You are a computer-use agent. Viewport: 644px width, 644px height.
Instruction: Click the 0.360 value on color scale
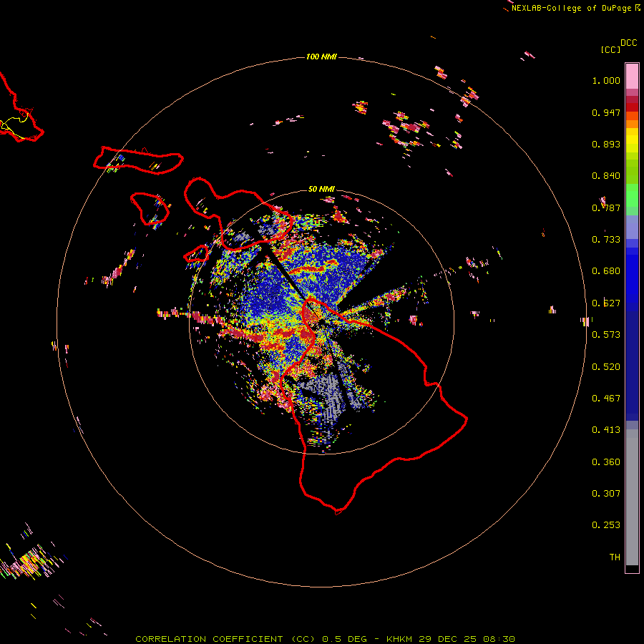point(606,462)
